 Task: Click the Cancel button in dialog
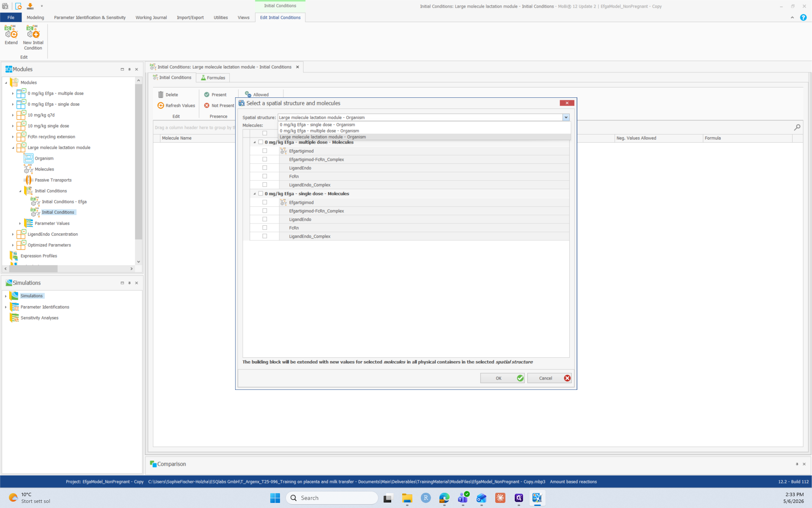point(549,378)
